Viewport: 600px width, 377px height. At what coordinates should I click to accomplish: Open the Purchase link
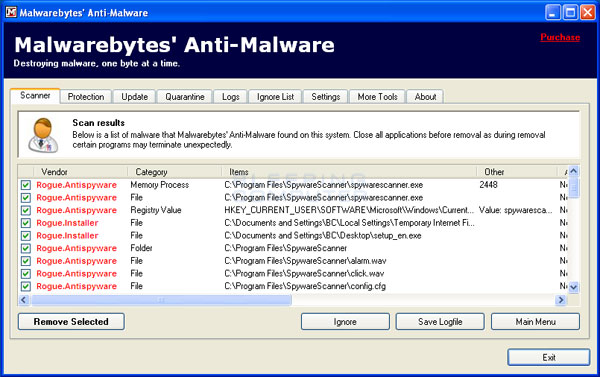point(560,37)
